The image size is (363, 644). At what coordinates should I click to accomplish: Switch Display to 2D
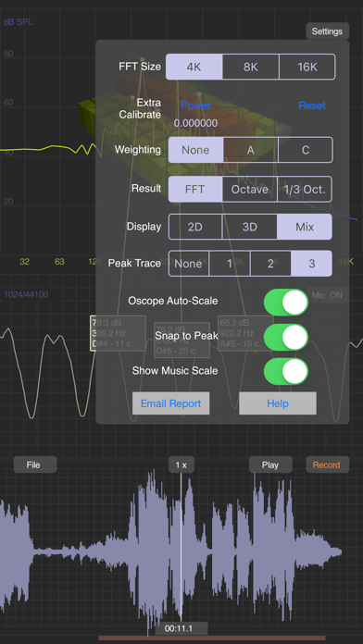coord(195,227)
